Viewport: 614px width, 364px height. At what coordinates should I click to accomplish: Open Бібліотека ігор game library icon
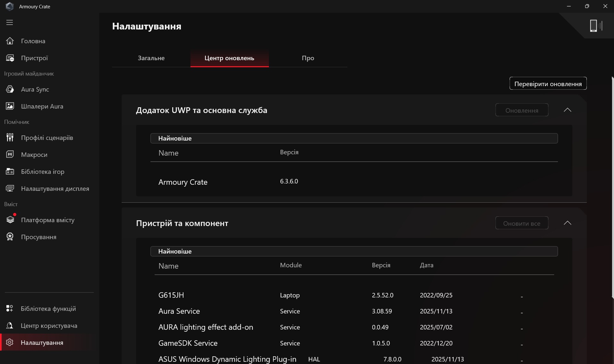pyautogui.click(x=10, y=172)
